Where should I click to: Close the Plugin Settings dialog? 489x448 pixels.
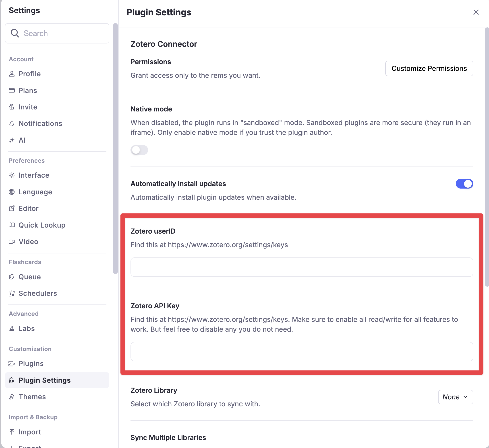point(476,12)
